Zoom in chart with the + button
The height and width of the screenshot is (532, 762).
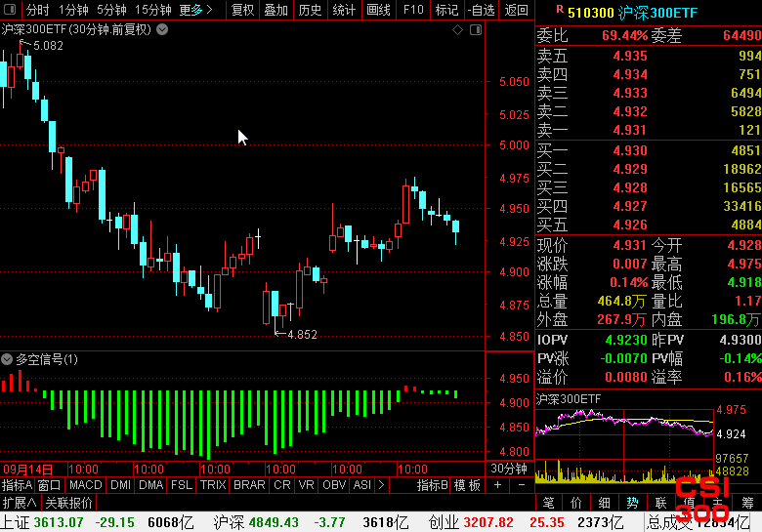pyautogui.click(x=497, y=485)
